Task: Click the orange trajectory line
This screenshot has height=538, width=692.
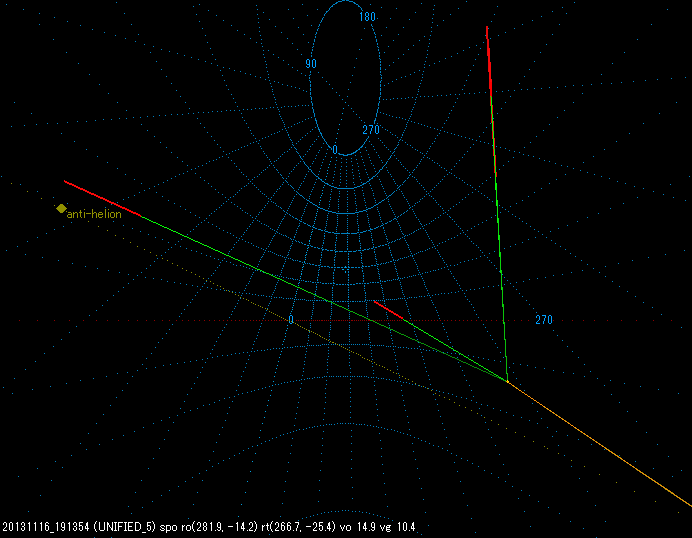Action: (600, 444)
